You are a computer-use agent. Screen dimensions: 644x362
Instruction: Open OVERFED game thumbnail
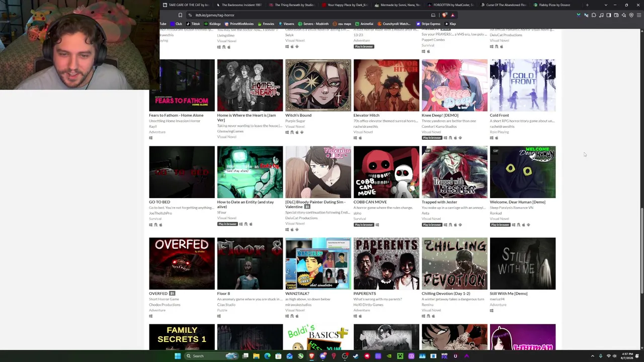(x=182, y=263)
